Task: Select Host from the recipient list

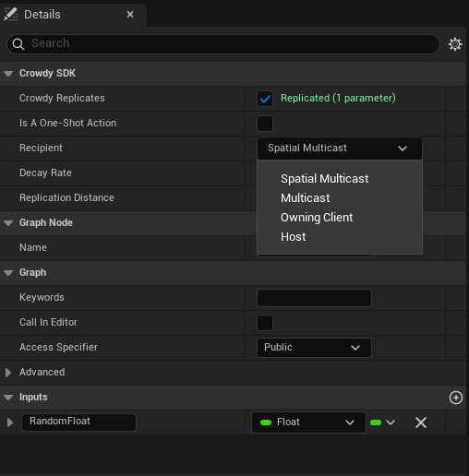Action: [x=294, y=237]
